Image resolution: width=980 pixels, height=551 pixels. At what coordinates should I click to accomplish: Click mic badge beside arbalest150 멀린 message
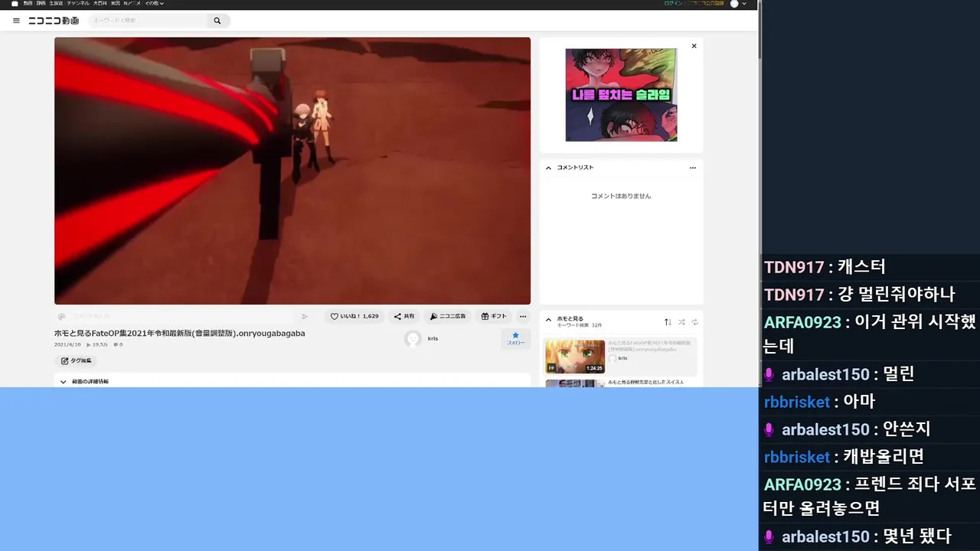[769, 374]
